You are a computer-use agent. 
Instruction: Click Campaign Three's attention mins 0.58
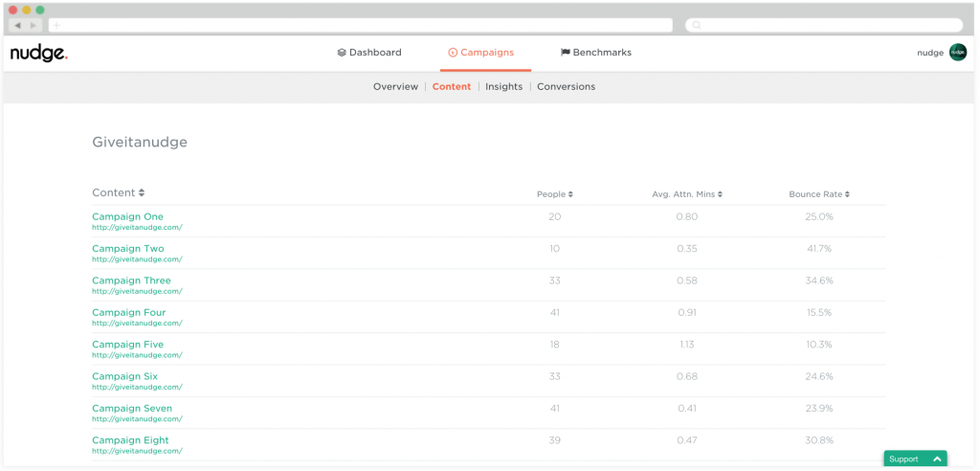(x=687, y=280)
